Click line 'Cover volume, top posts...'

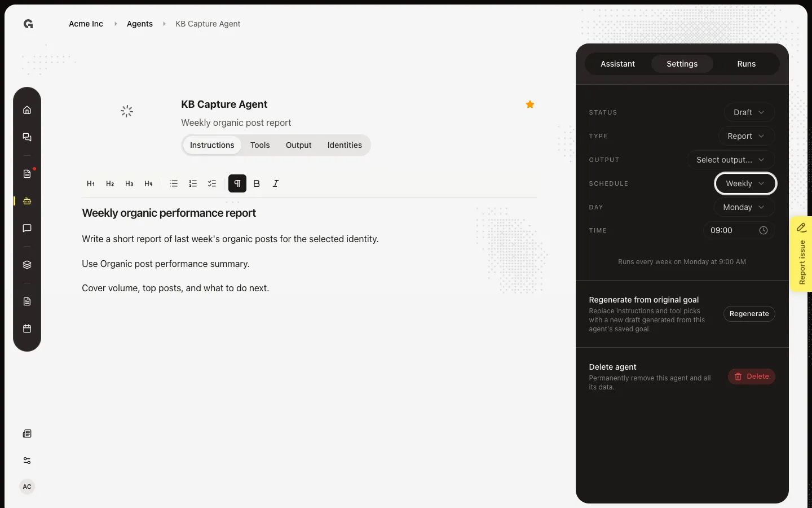tap(175, 288)
